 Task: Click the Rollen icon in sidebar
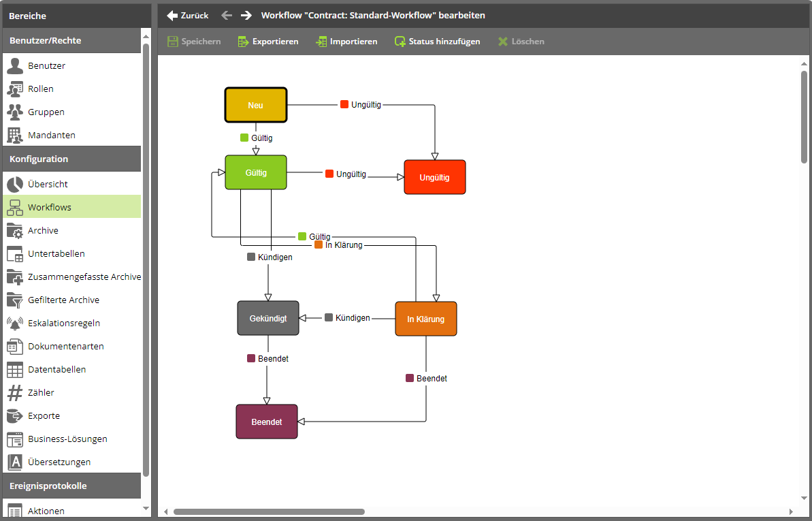(x=15, y=89)
